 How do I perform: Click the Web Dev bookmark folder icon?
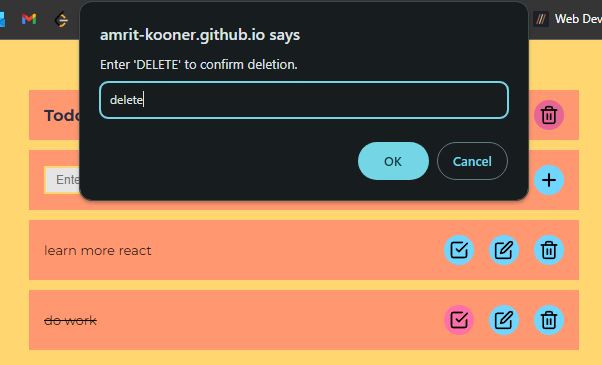coord(541,19)
